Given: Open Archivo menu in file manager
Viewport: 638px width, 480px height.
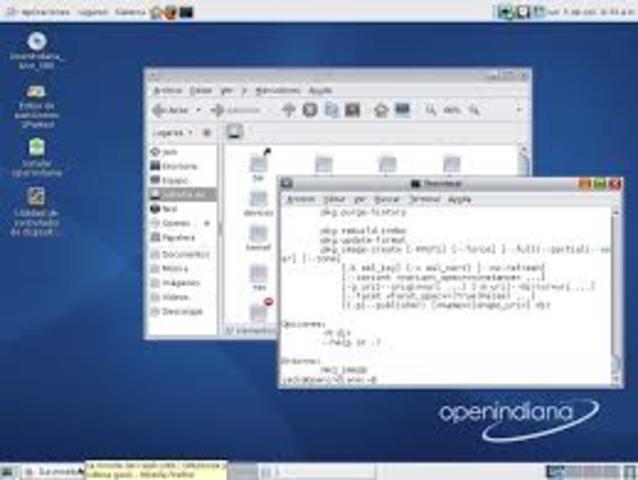Looking at the screenshot, I should (x=168, y=90).
